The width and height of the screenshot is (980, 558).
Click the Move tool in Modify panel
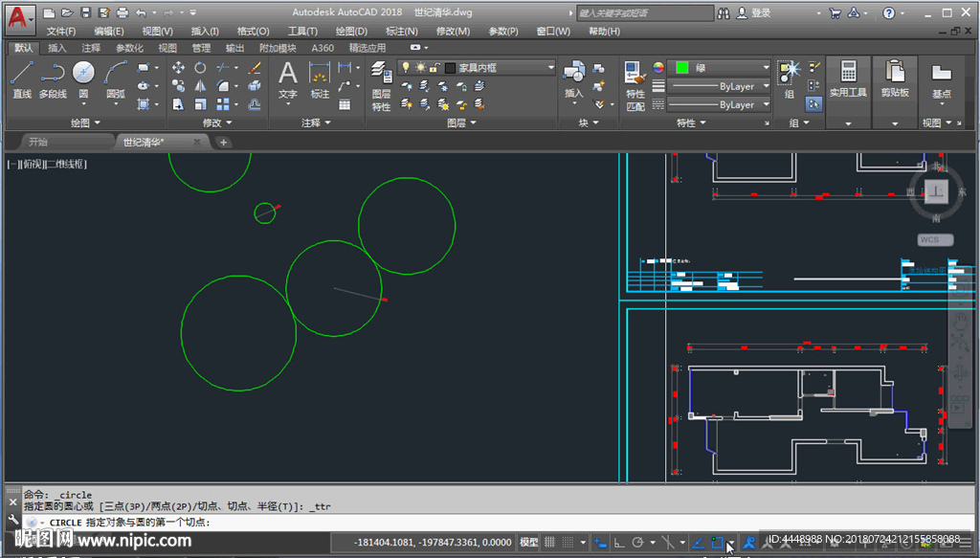[178, 68]
